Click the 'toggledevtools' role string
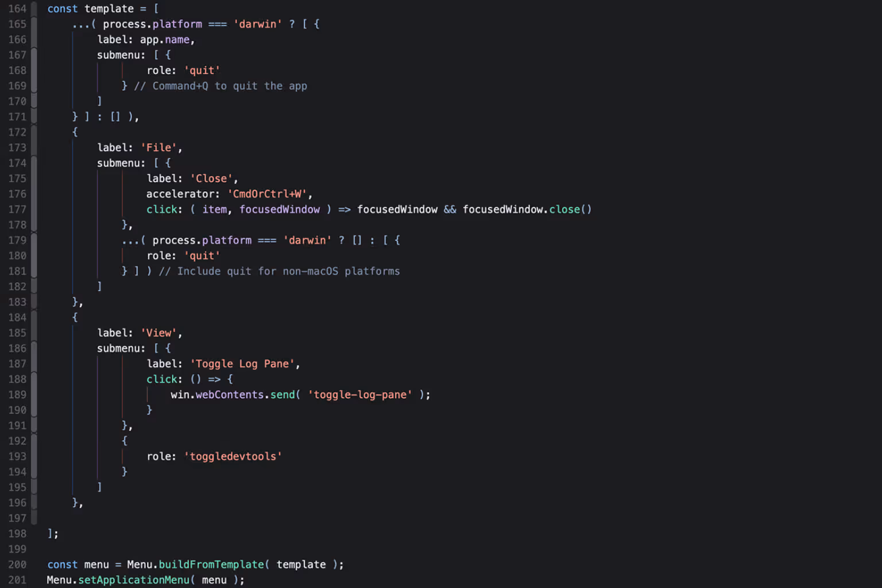882x588 pixels. pyautogui.click(x=233, y=457)
